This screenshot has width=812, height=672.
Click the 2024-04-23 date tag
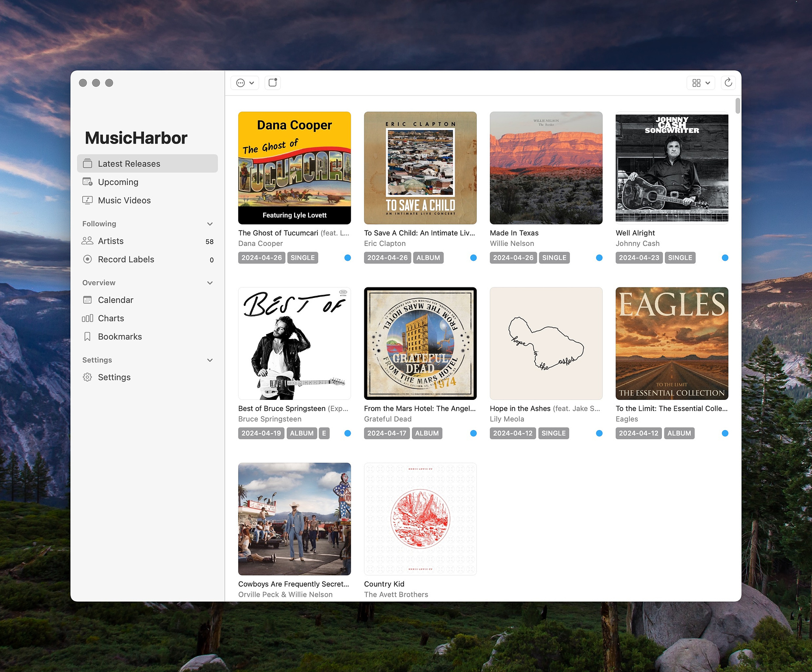tap(639, 258)
